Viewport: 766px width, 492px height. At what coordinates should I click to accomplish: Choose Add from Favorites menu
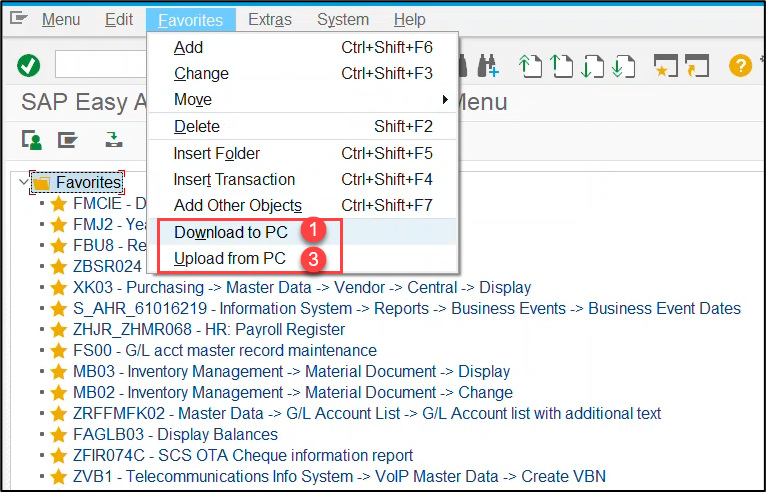point(303,47)
